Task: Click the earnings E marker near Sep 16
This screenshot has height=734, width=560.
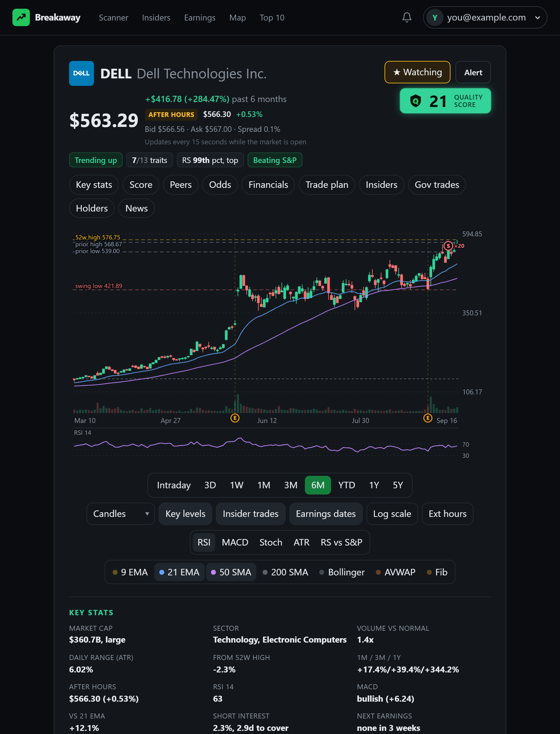Action: point(428,418)
